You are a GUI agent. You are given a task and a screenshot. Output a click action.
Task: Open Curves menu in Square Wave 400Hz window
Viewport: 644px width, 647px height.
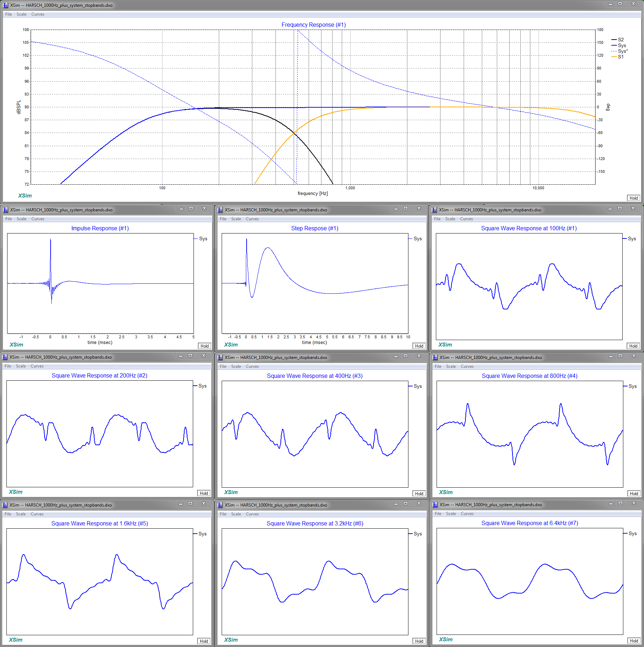pyautogui.click(x=252, y=366)
